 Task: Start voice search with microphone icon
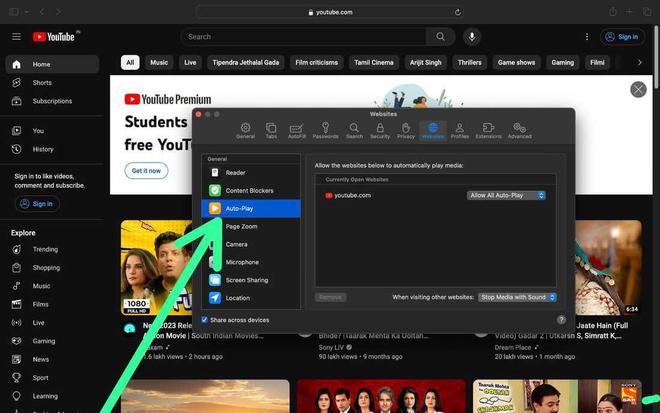pos(472,37)
